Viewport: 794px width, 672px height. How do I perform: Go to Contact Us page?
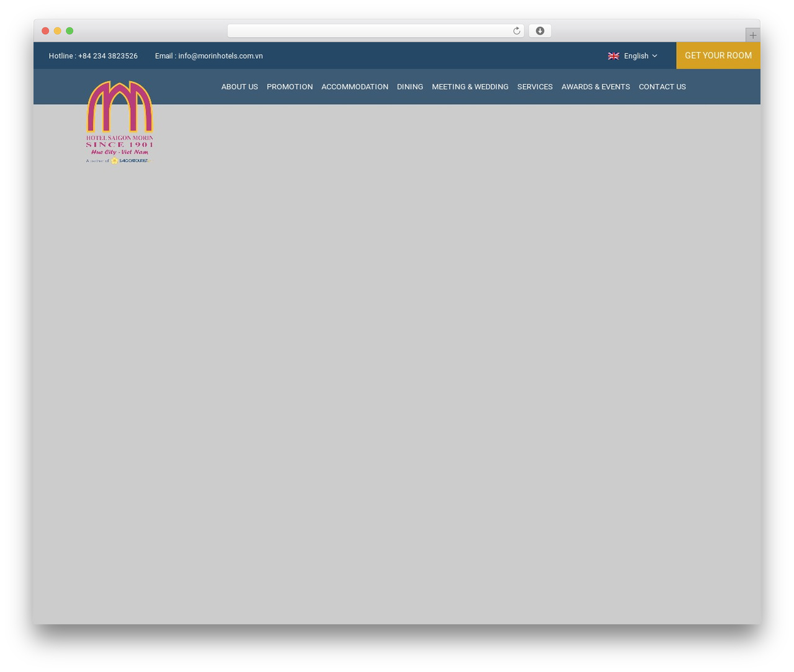pos(662,87)
